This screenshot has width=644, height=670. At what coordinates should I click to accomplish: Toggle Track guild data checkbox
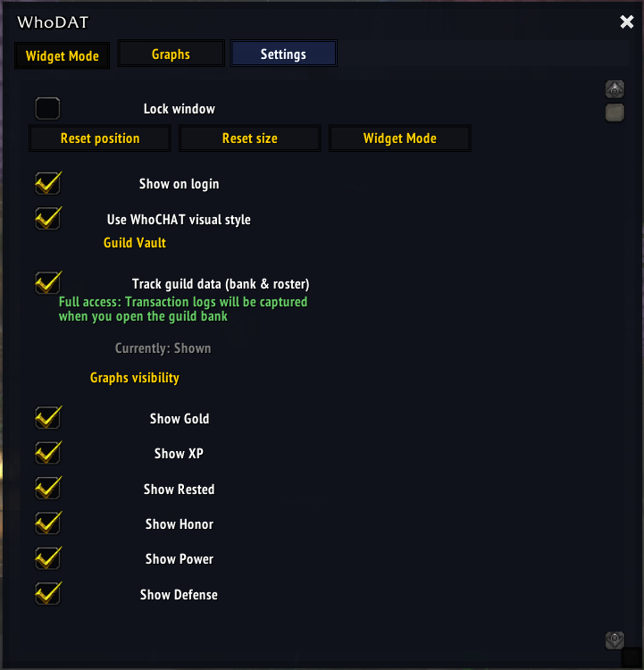coord(47,283)
